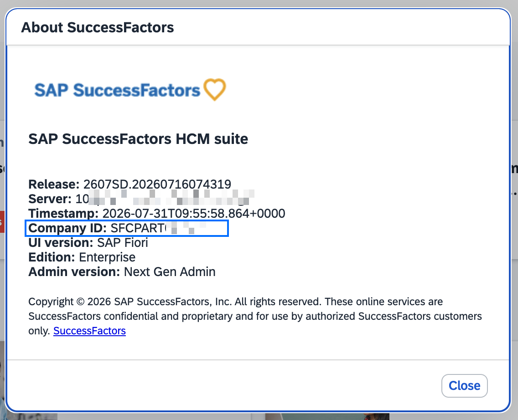
Task: Select the SFCPART company ID value
Action: (x=159, y=228)
